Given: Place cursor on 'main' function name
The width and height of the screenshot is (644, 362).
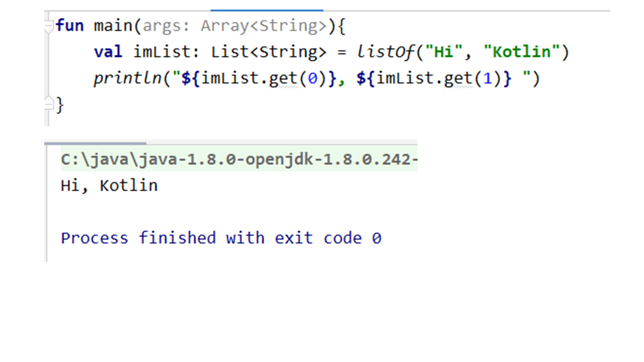Looking at the screenshot, I should tap(113, 26).
